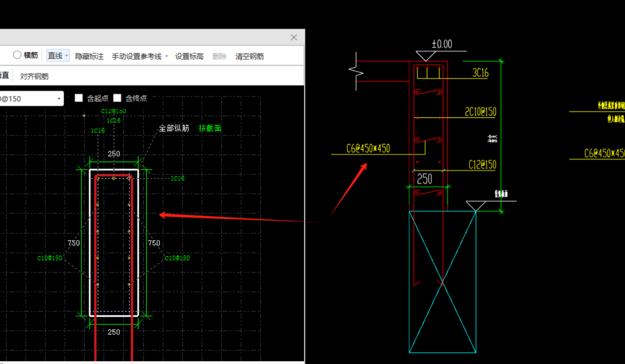Image resolution: width=625 pixels, height=364 pixels.
Task: Click the 3C16 annotation in CAD drawing
Action: coord(480,73)
